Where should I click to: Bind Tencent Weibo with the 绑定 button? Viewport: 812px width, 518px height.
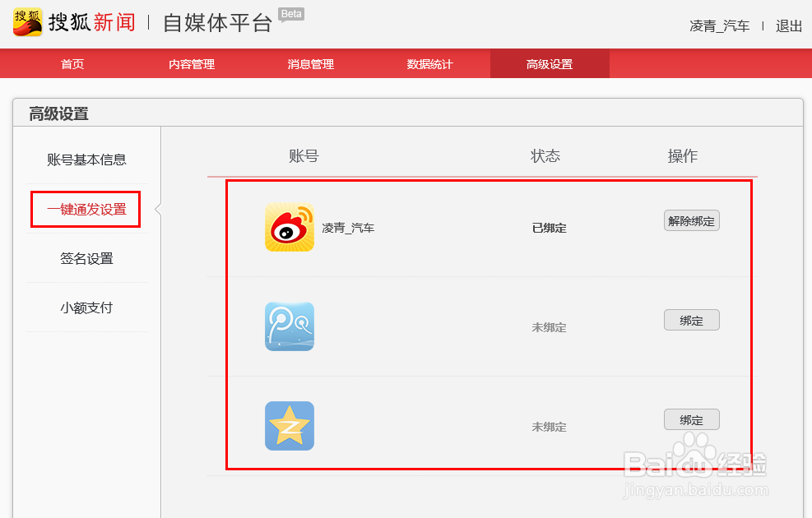point(691,320)
